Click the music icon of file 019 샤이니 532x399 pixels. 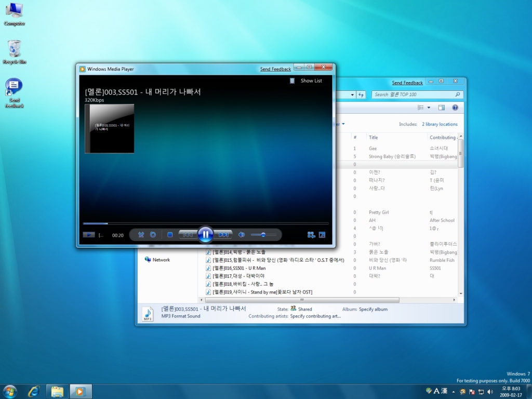click(208, 292)
